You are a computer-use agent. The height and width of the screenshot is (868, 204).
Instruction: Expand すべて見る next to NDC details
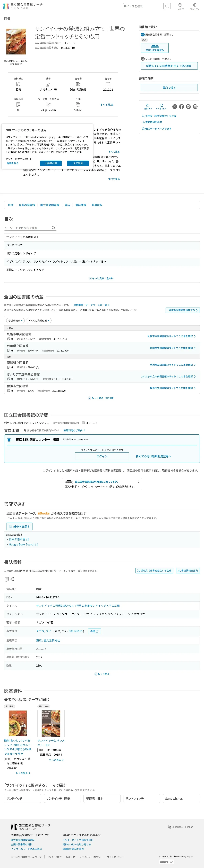pos(107,105)
